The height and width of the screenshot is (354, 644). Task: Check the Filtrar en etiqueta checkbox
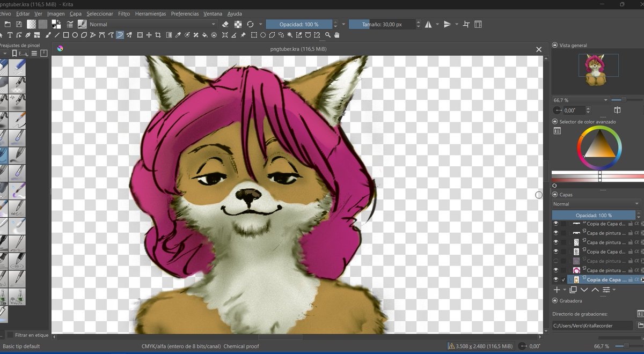[x=10, y=335]
